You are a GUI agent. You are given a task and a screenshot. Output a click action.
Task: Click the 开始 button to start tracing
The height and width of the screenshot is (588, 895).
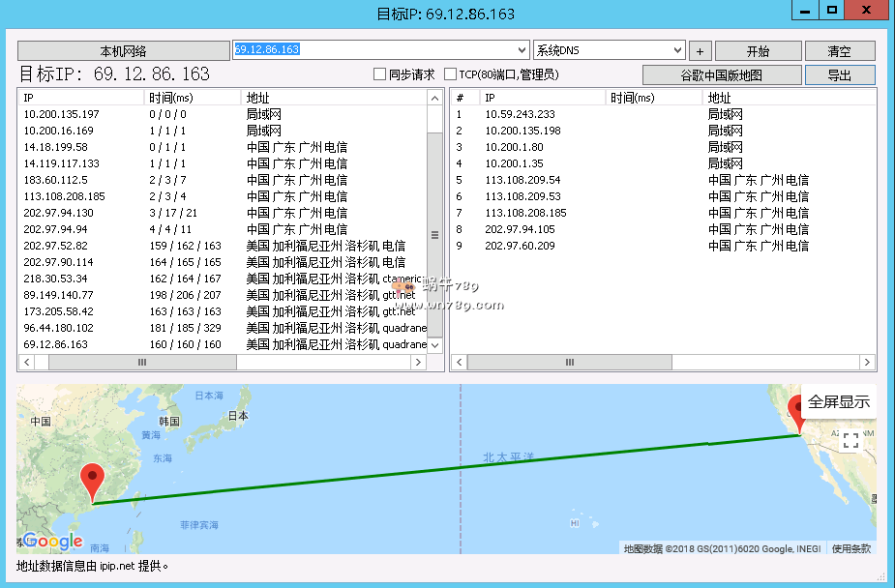(x=758, y=51)
